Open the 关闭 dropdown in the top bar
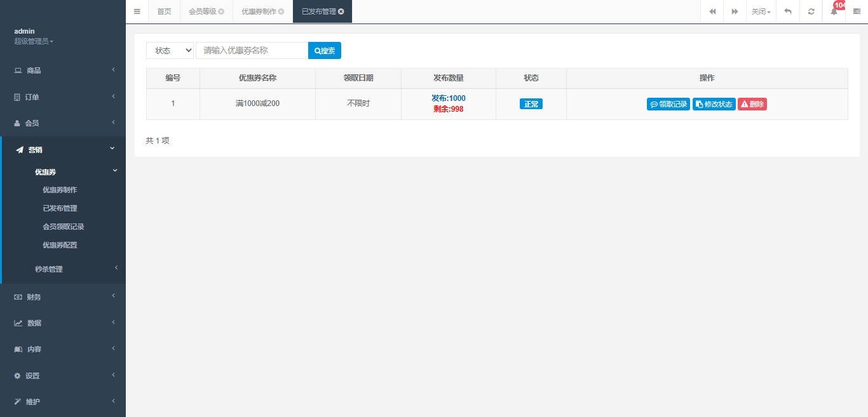This screenshot has width=868, height=417. point(761,11)
